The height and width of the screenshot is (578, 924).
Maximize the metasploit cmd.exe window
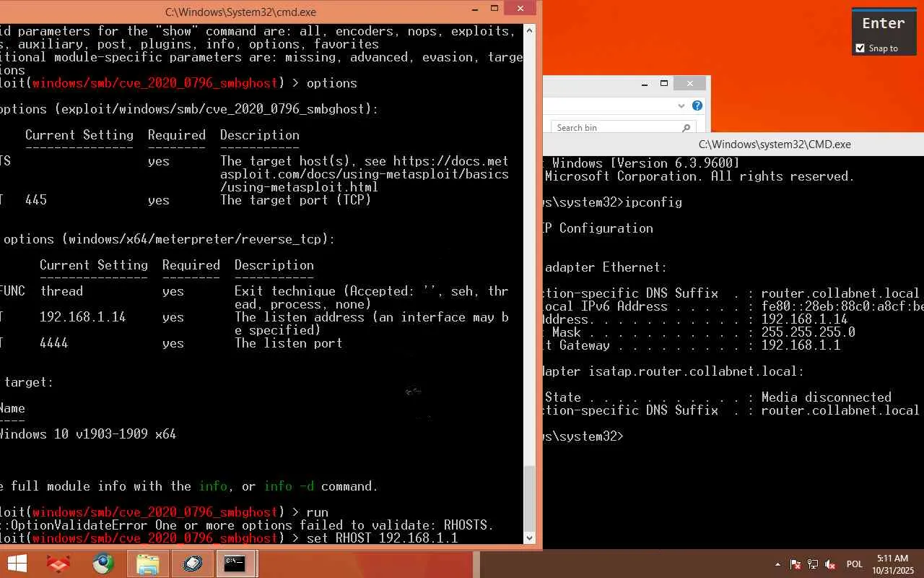coord(494,9)
